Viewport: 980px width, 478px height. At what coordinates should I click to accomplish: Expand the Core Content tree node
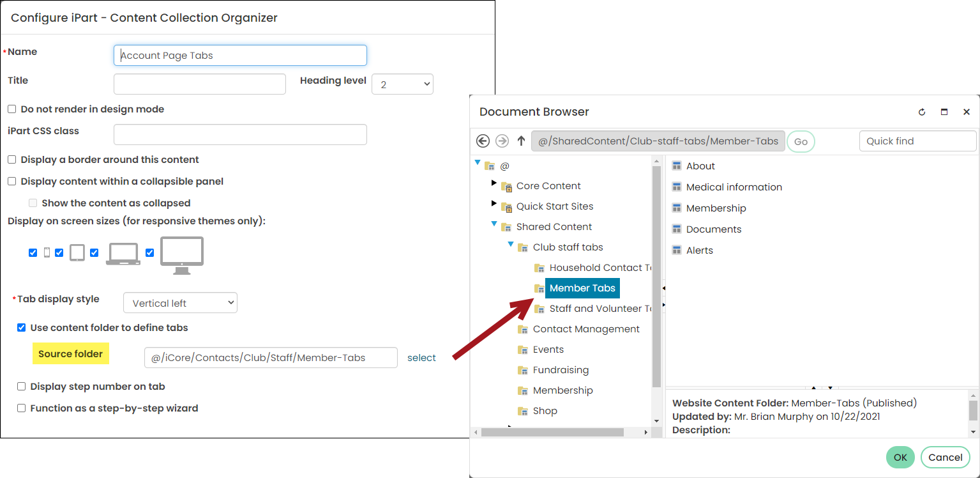(494, 183)
